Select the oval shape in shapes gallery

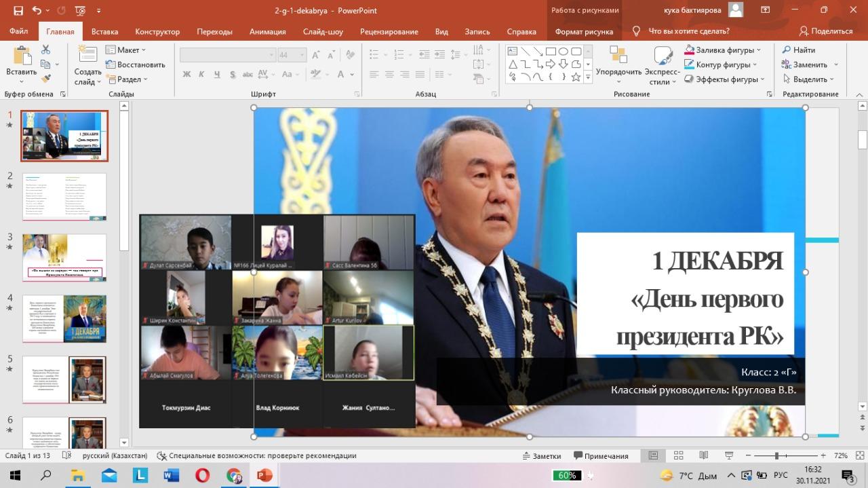pyautogui.click(x=563, y=51)
